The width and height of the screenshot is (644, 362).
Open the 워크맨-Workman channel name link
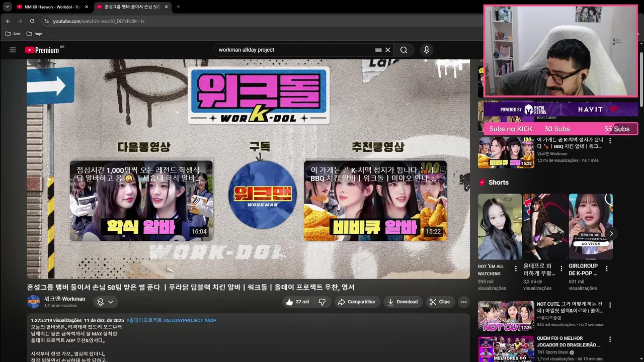(64, 299)
